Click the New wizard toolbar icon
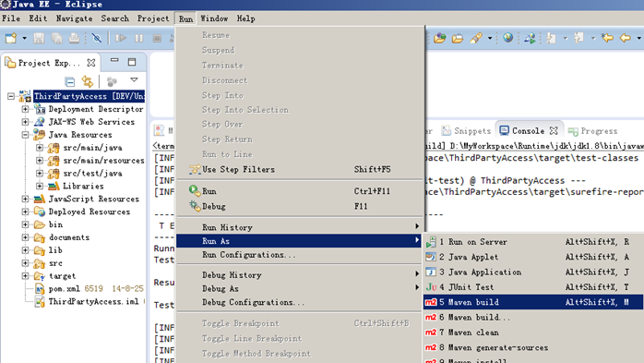The width and height of the screenshot is (644, 363). click(x=11, y=38)
